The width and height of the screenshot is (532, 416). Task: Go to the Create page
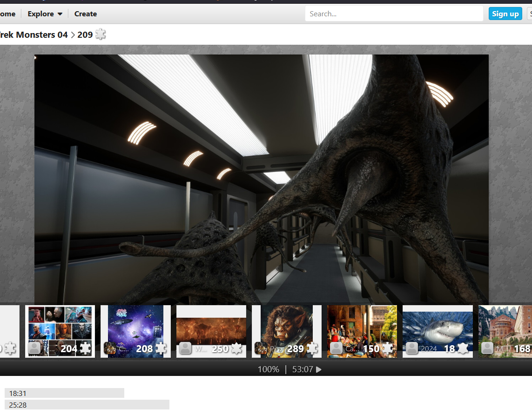86,14
